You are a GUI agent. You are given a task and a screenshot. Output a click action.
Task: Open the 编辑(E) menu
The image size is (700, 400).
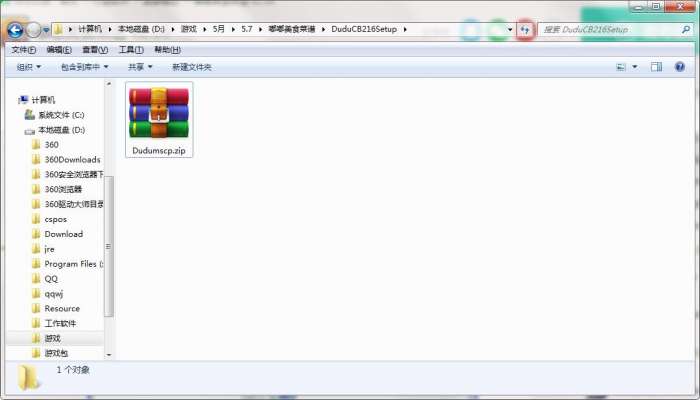pos(59,50)
